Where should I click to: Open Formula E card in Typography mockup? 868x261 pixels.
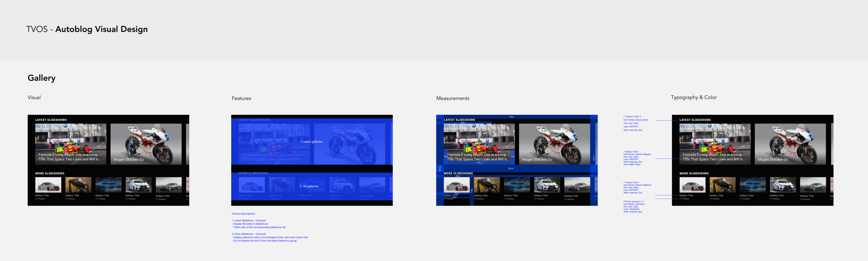715,144
